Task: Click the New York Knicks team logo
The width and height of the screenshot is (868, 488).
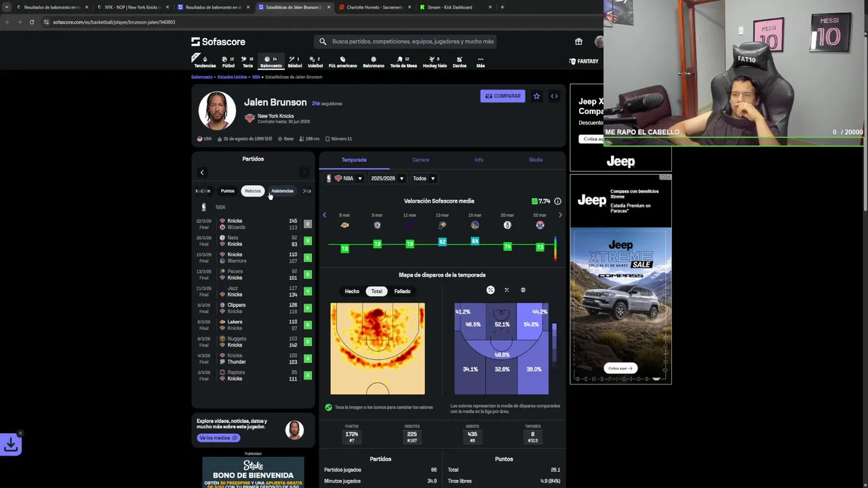Action: (250, 119)
